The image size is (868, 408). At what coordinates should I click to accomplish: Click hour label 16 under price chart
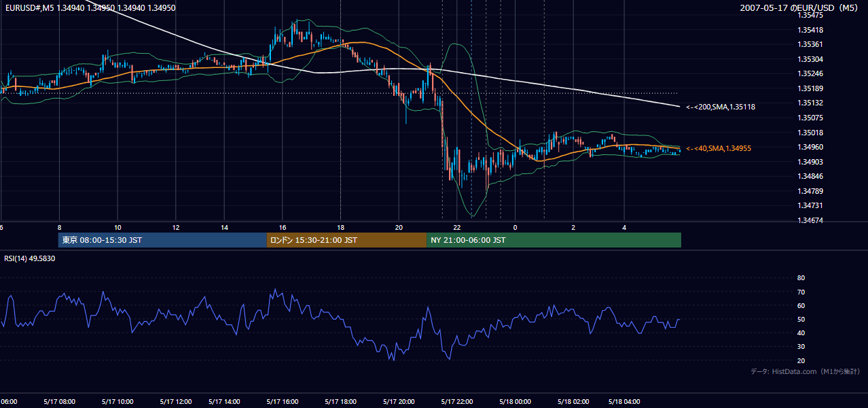pyautogui.click(x=283, y=227)
